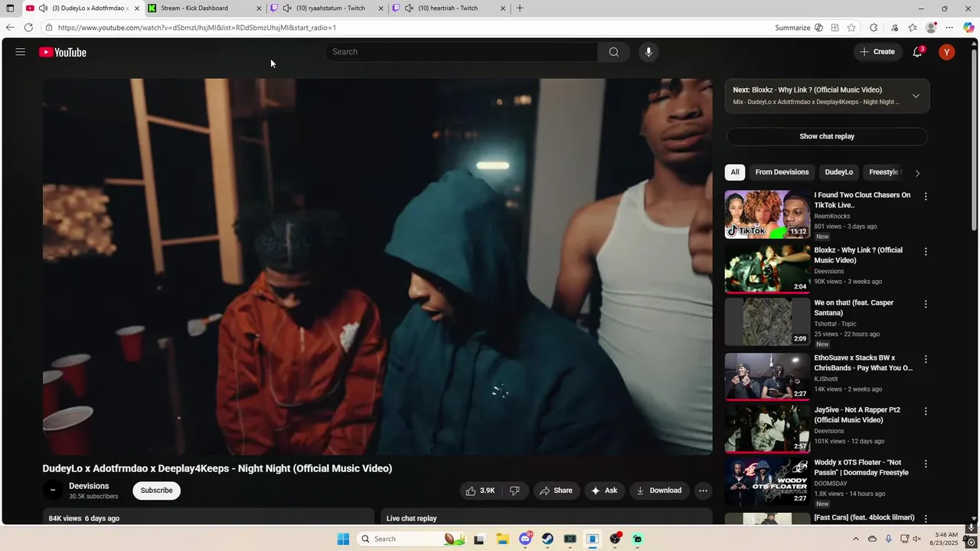
Task: Open the Deevisions channel name link
Action: [89, 486]
